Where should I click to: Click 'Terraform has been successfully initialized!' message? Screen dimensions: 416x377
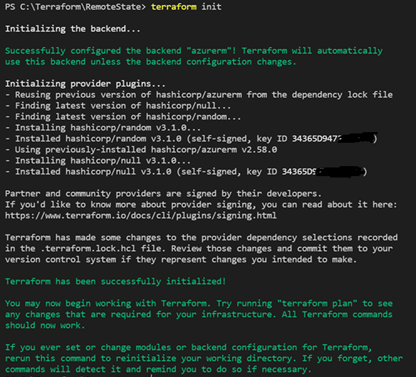point(115,281)
